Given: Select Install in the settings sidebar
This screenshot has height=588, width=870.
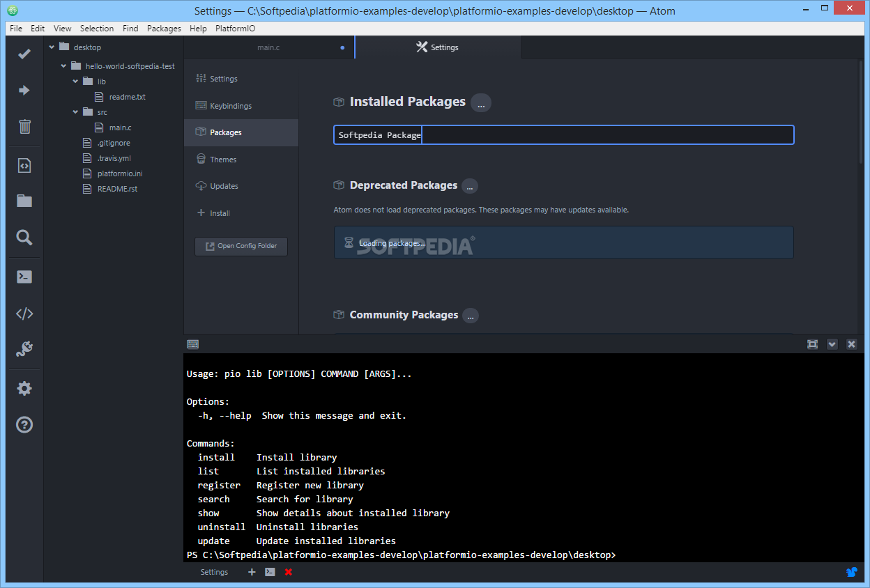Looking at the screenshot, I should 241,213.
